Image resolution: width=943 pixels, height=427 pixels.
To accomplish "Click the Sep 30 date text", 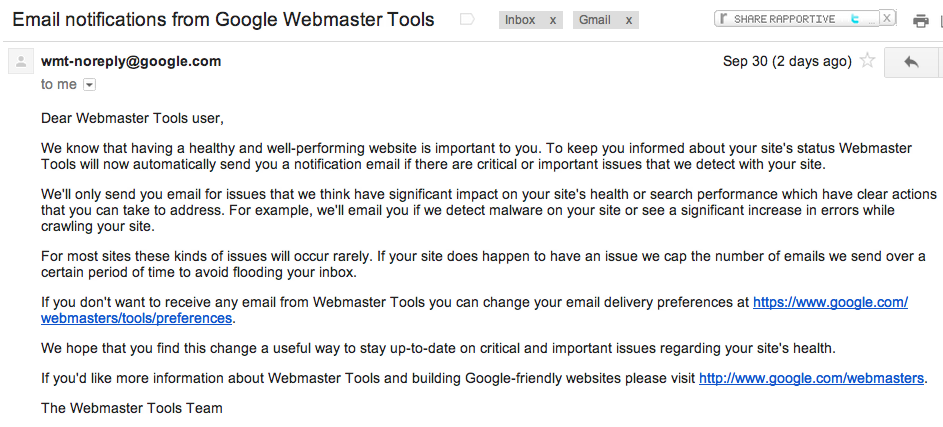I will (x=787, y=61).
